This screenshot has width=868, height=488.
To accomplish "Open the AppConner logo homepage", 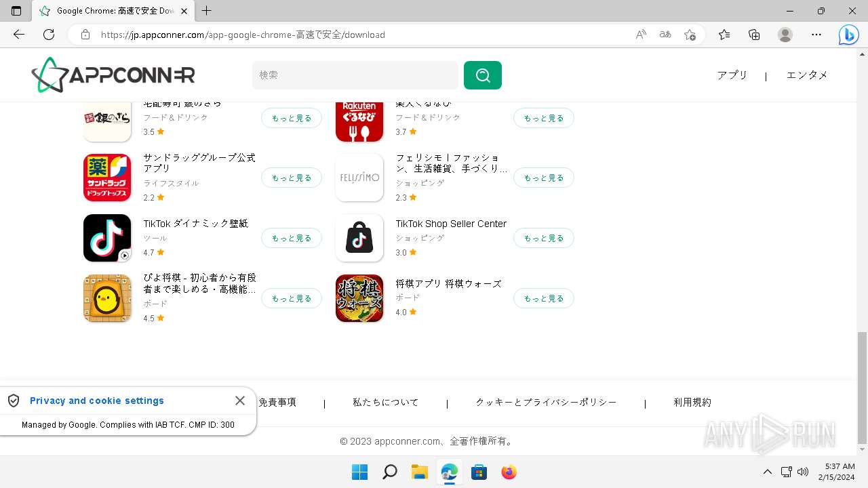I will [113, 75].
